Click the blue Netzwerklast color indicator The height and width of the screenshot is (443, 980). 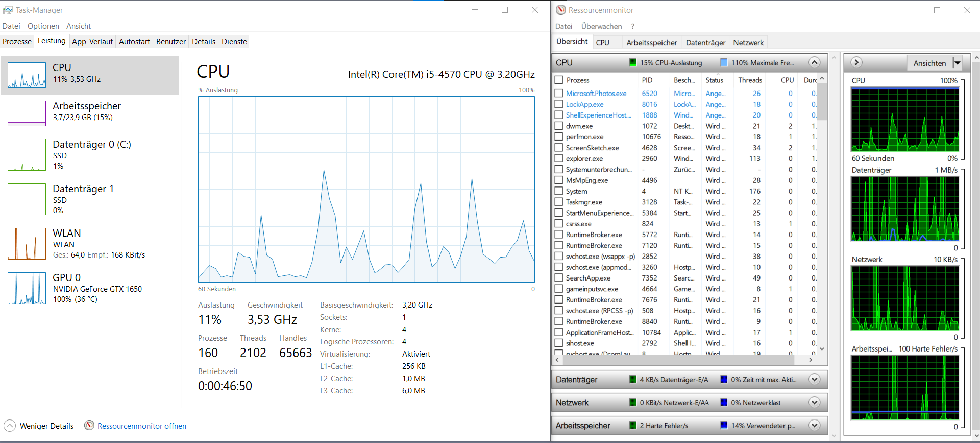pyautogui.click(x=724, y=402)
